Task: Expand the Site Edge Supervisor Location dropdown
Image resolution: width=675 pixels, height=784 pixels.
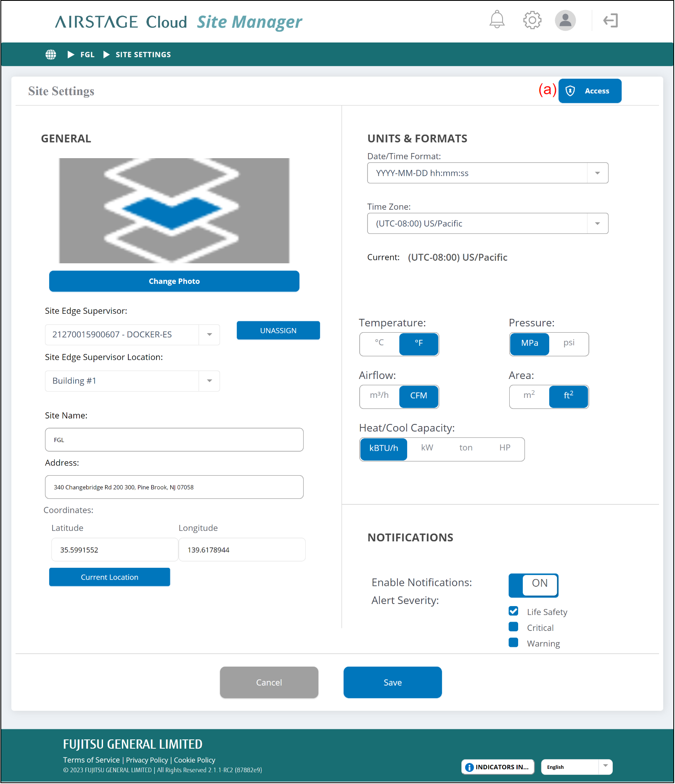Action: click(209, 381)
